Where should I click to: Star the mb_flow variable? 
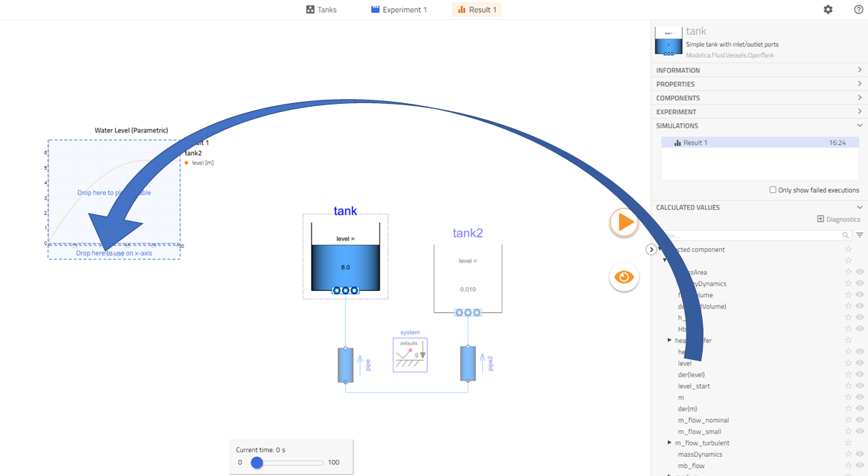[848, 466]
